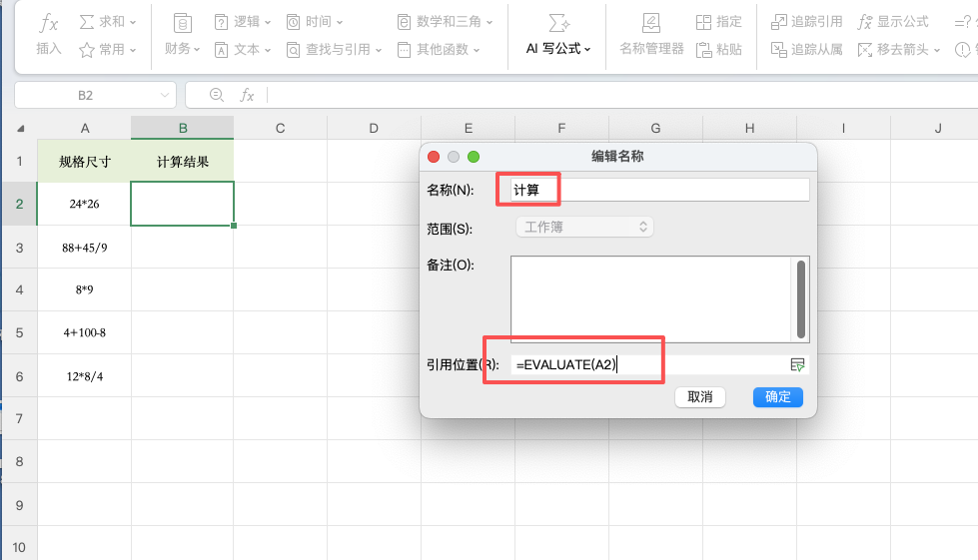Open the AI 写公式 tool
This screenshot has width=978, height=560.
558,35
